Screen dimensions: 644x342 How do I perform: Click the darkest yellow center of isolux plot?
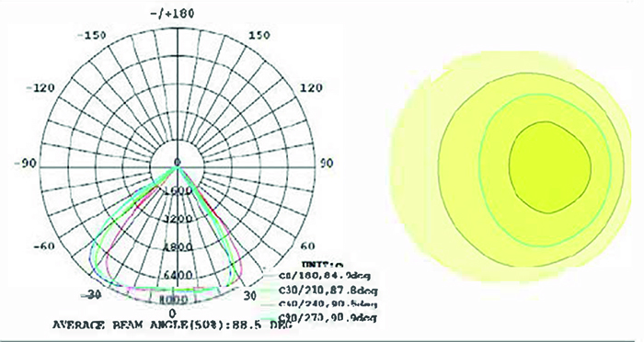click(x=550, y=167)
